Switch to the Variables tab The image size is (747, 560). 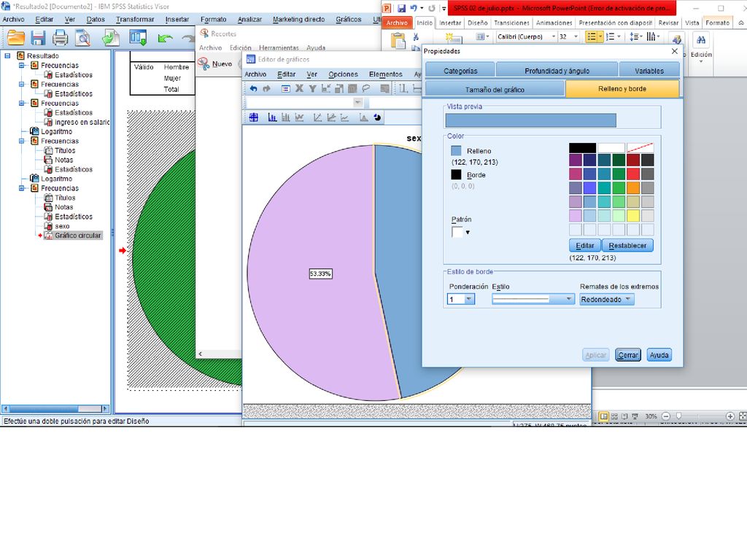(x=649, y=71)
